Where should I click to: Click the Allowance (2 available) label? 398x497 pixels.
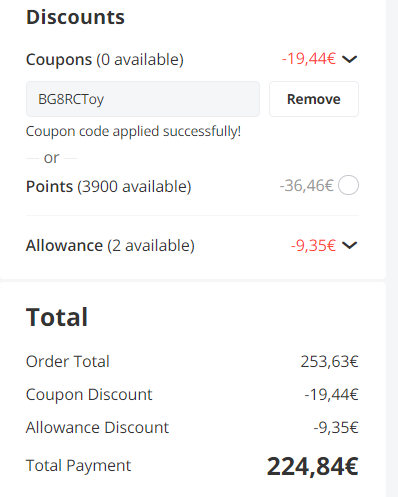pyautogui.click(x=110, y=246)
